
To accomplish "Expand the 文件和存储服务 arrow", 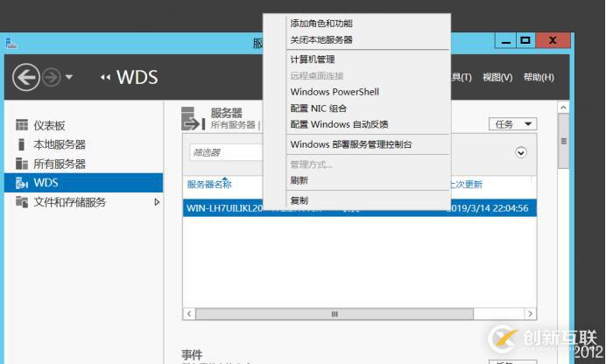I will [157, 202].
